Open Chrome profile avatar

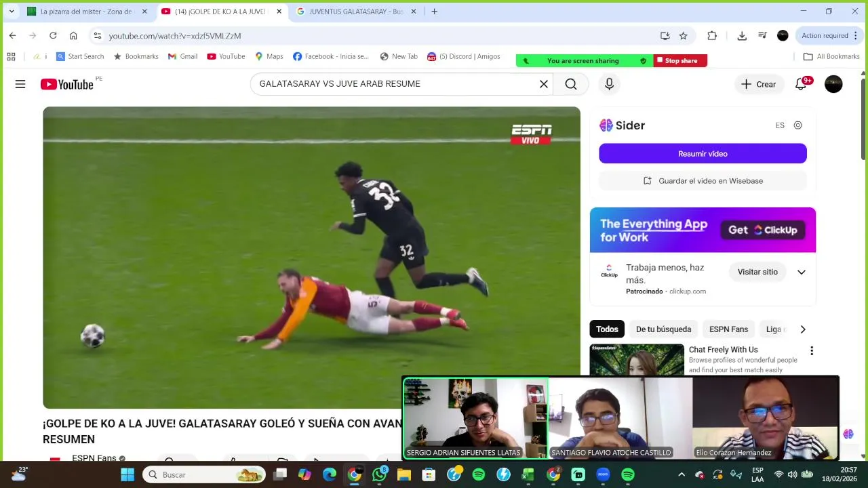[x=783, y=36]
